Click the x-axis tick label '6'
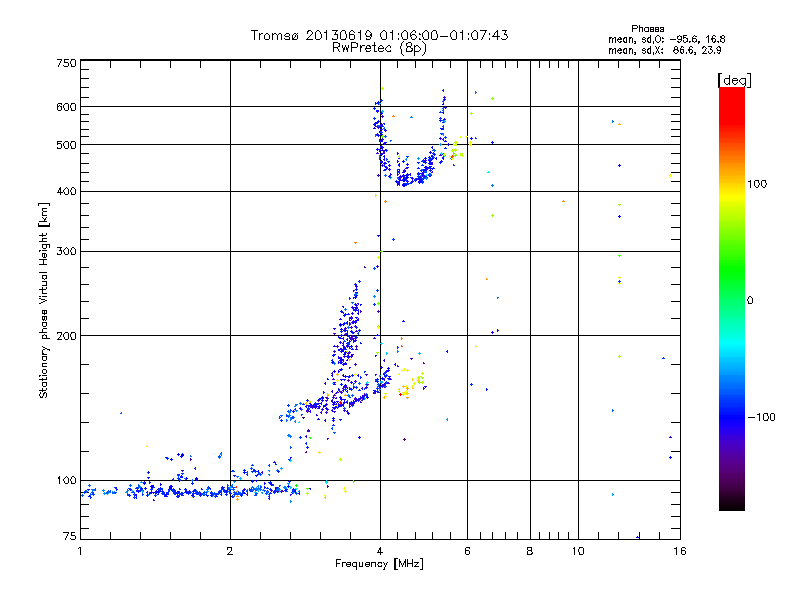800x600 pixels. (x=467, y=551)
